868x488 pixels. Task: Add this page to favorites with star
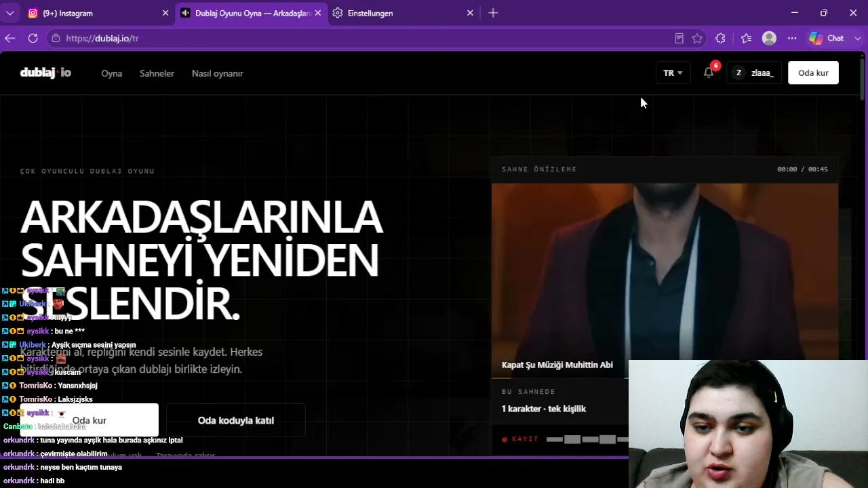pyautogui.click(x=697, y=39)
